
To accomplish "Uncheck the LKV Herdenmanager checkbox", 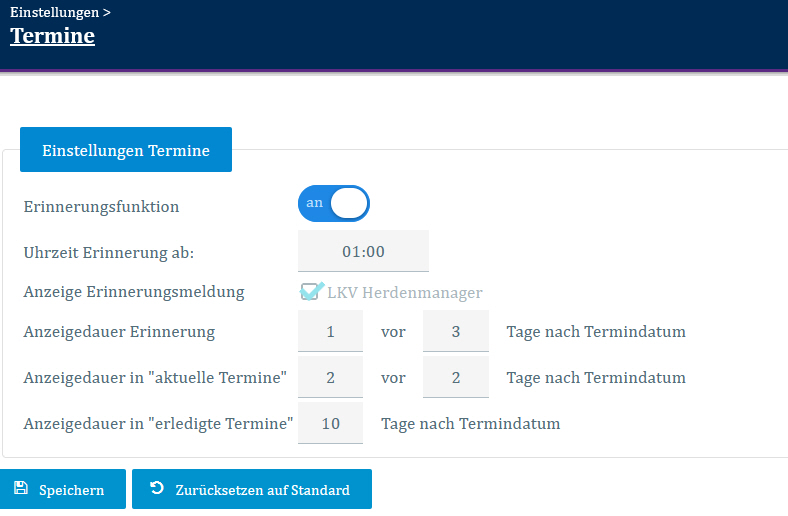I will 312,291.
